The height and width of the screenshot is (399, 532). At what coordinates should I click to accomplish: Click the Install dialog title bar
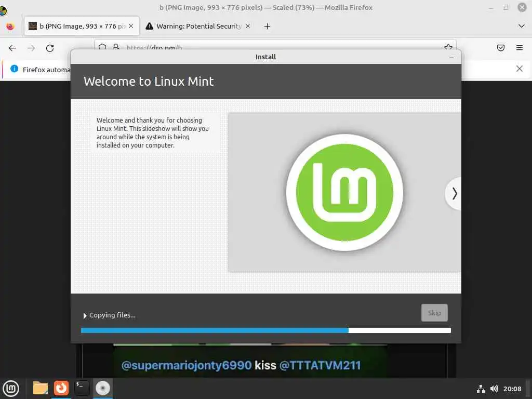(265, 57)
